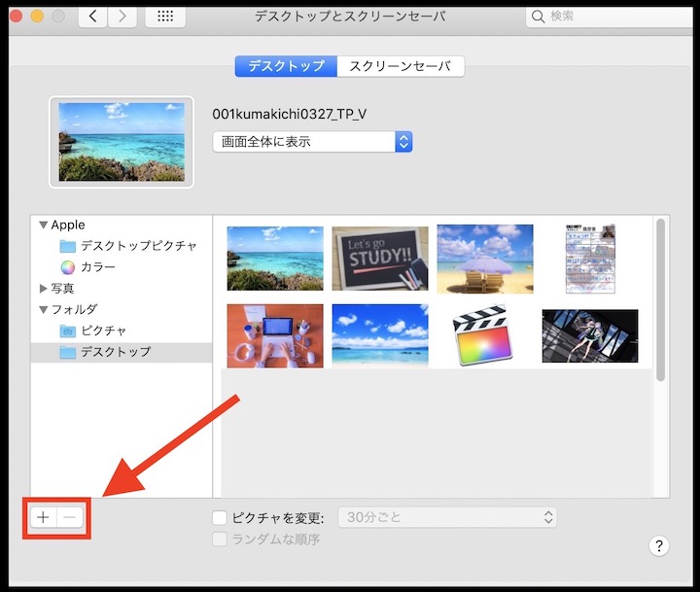Click folder icon beside デスクトップピクチャ
The image size is (700, 592).
[x=68, y=246]
